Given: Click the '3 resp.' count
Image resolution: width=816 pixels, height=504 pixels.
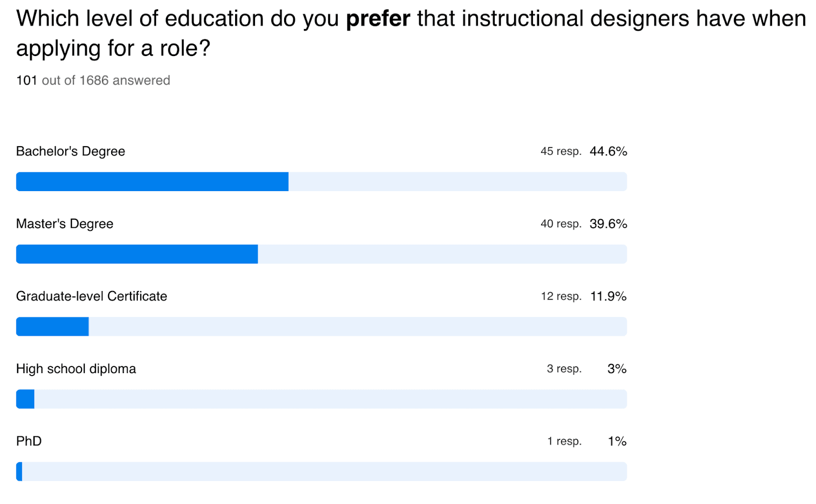Looking at the screenshot, I should (564, 368).
